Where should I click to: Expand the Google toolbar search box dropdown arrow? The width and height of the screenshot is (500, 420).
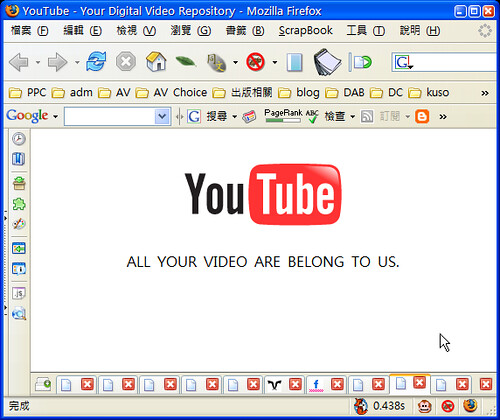[162, 116]
